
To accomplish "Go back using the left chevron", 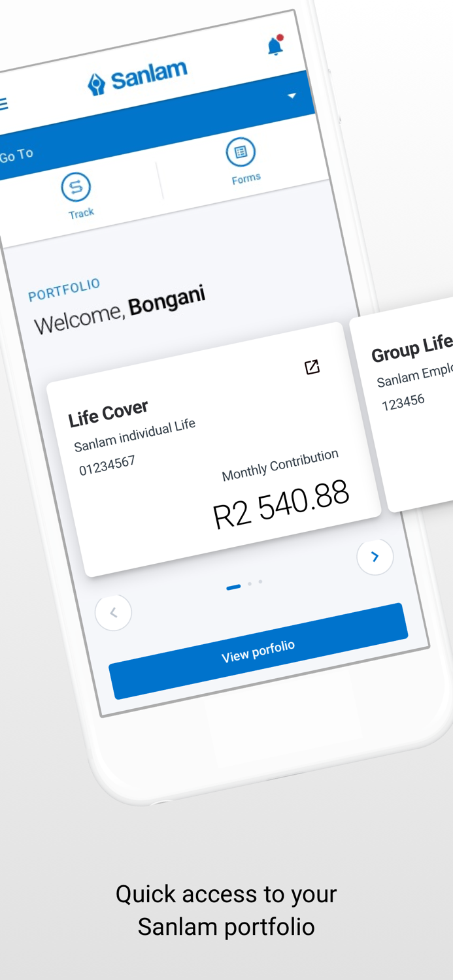I will [x=113, y=612].
